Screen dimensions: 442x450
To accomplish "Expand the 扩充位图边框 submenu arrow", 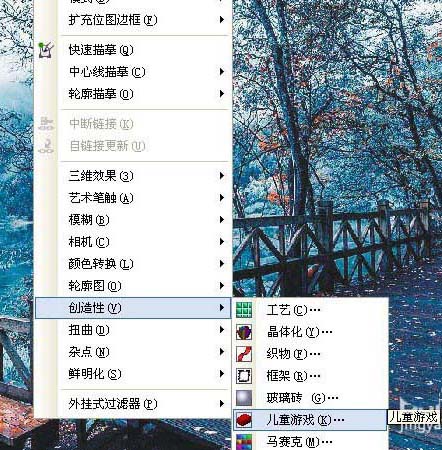I will tap(222, 20).
